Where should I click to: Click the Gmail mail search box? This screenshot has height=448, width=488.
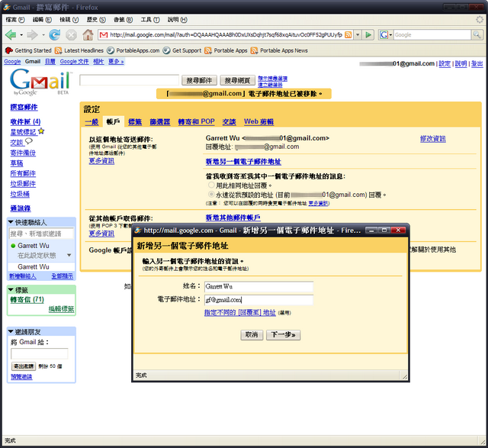(x=129, y=80)
